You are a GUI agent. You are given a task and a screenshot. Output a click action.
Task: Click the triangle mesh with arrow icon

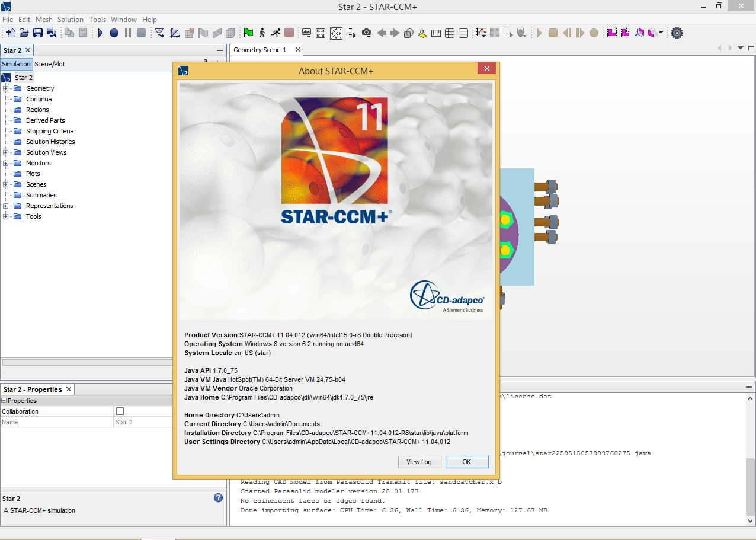(160, 33)
